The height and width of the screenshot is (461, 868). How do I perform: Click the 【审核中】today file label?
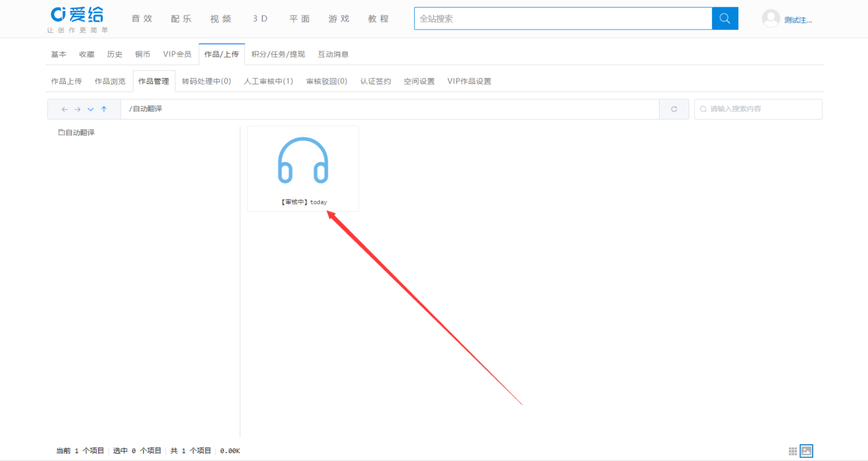click(303, 202)
